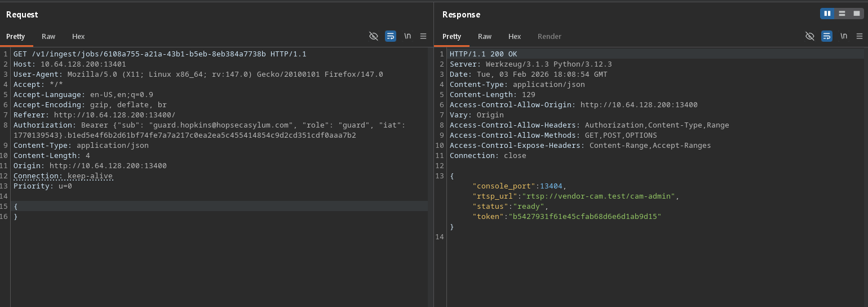Select the Request Pretty tab

point(16,37)
